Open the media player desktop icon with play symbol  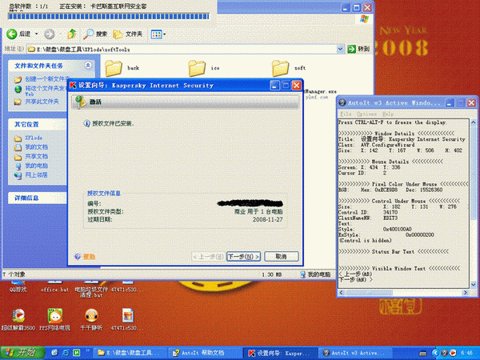coord(18,315)
